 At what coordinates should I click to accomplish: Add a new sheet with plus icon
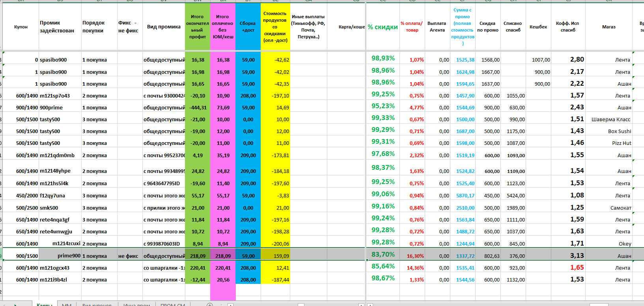click(210, 305)
